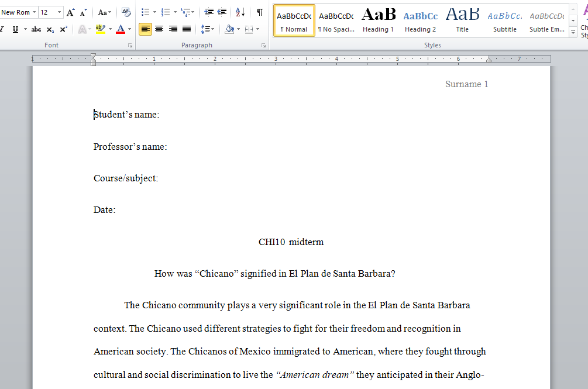Viewport: 588px width, 389px height.
Task: Click the 'Course/subject:' line
Action: (126, 178)
